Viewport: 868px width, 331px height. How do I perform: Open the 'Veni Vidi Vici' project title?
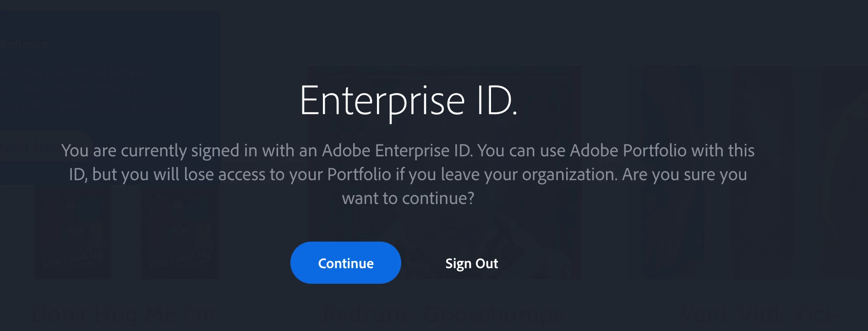[760, 314]
